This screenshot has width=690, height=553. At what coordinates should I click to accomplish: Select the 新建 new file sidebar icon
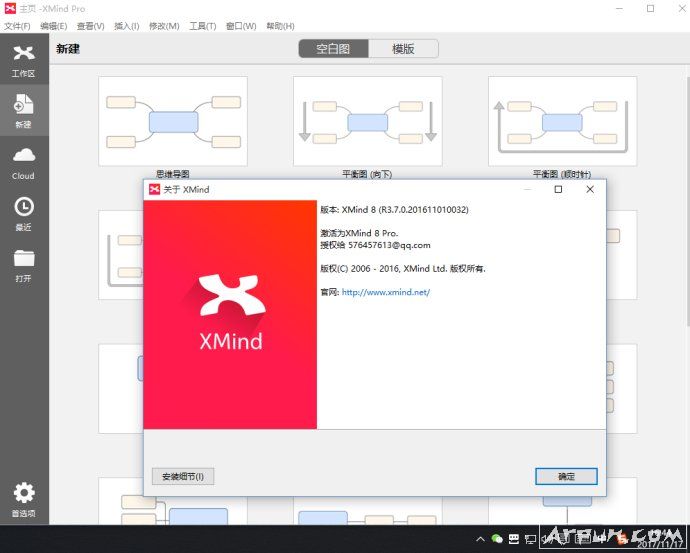pyautogui.click(x=24, y=111)
